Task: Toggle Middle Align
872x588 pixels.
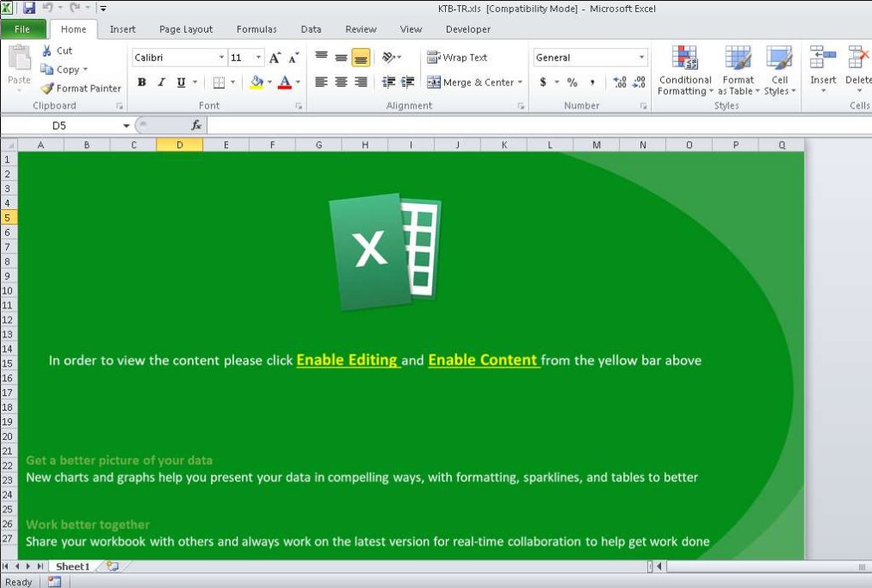Action: pyautogui.click(x=342, y=58)
